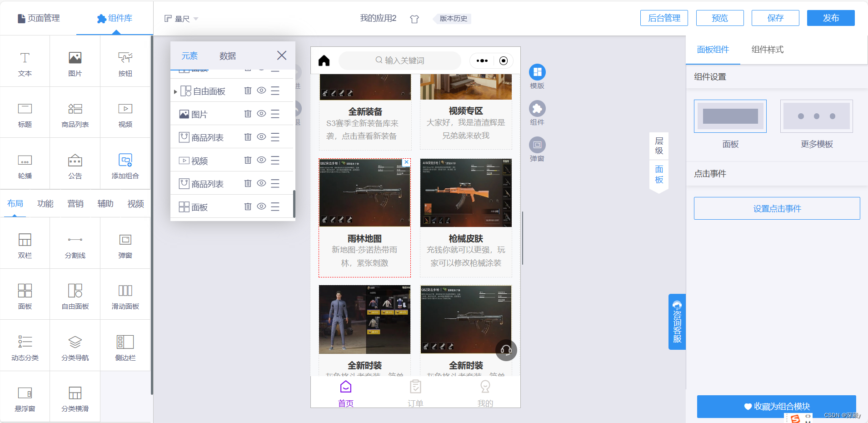Add a 分类导航 category navigation component
Screen dimensions: 868x423
[75, 348]
